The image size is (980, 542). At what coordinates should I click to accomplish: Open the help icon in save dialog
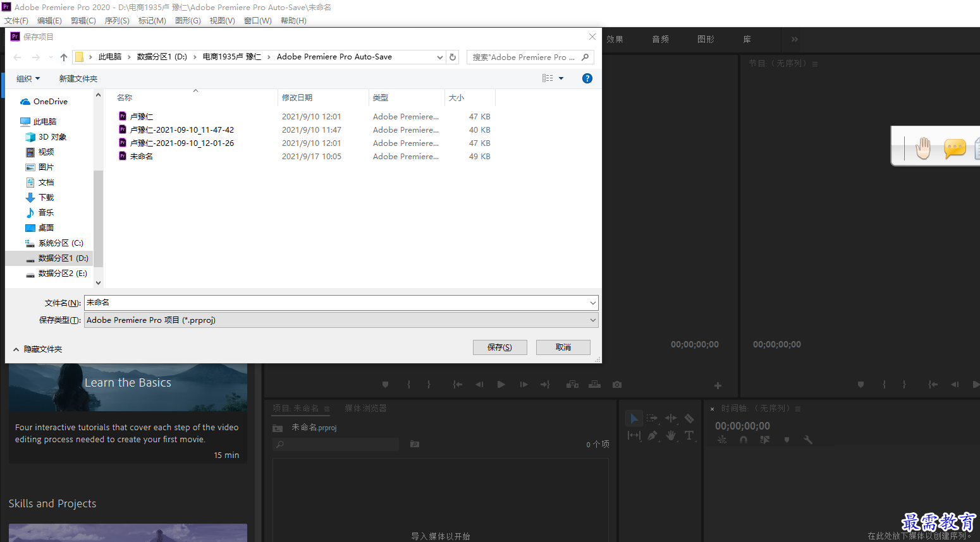point(587,78)
